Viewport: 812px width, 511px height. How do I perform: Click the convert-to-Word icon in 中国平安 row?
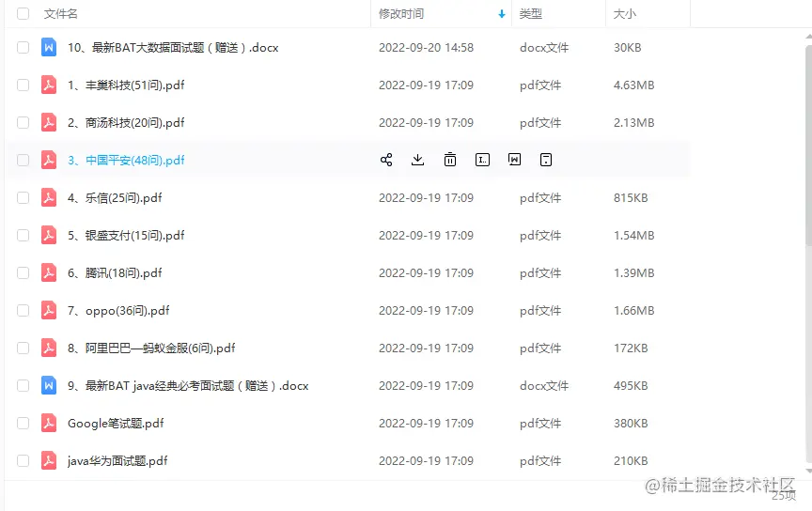point(514,160)
